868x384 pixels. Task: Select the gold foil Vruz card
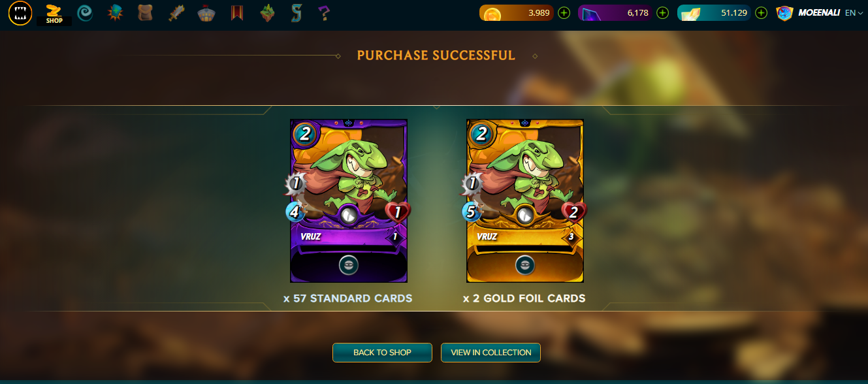[x=524, y=200]
